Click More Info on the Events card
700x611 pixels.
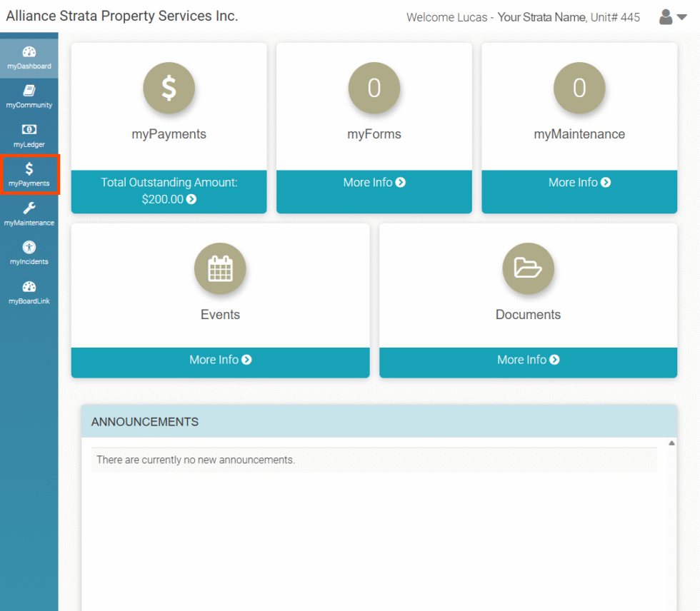[220, 359]
